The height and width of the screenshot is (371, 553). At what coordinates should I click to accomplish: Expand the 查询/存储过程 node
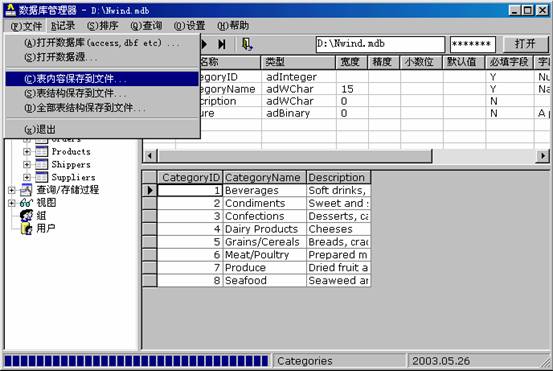click(x=11, y=190)
